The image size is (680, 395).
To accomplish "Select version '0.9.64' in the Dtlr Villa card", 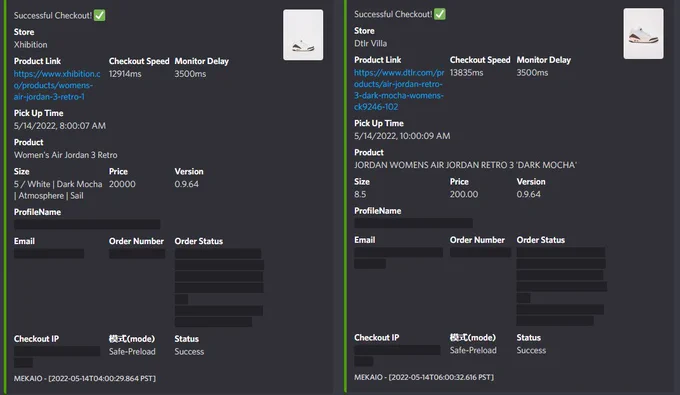I will (528, 194).
